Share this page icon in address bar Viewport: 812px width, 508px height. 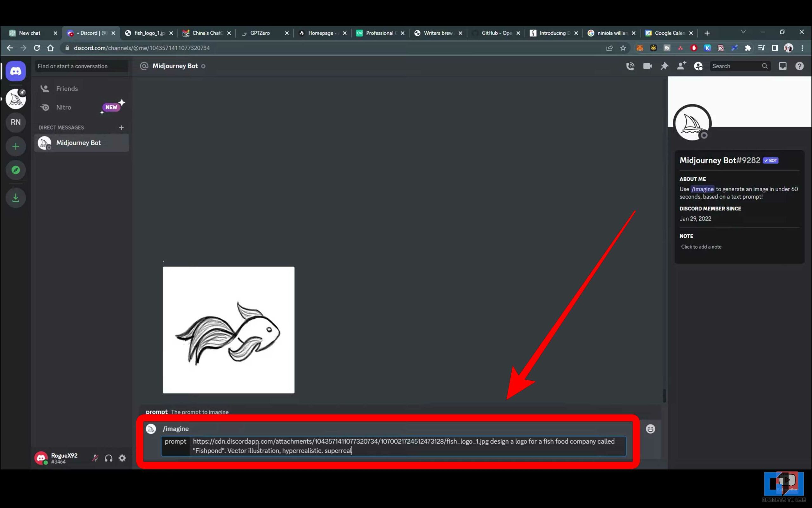(610, 48)
